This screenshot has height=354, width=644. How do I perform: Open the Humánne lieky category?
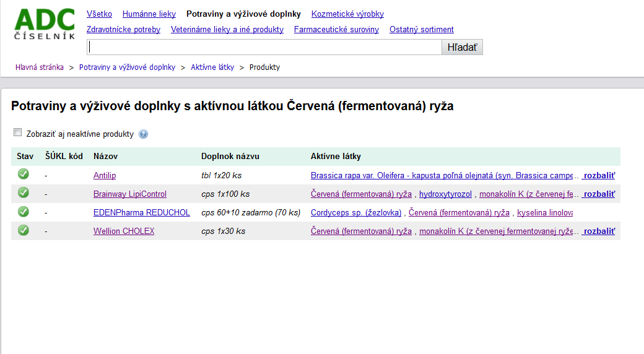(x=149, y=14)
